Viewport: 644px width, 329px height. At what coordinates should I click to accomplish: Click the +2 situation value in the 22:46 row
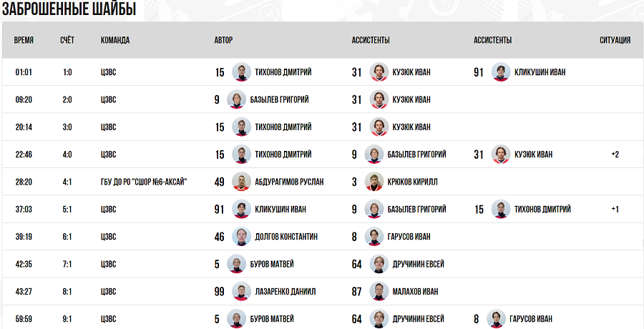click(x=615, y=154)
